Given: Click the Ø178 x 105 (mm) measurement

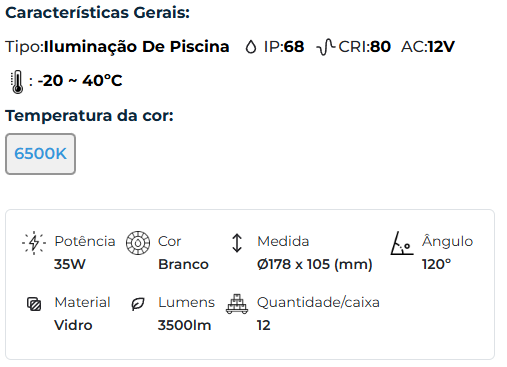Looking at the screenshot, I should click(x=314, y=264).
